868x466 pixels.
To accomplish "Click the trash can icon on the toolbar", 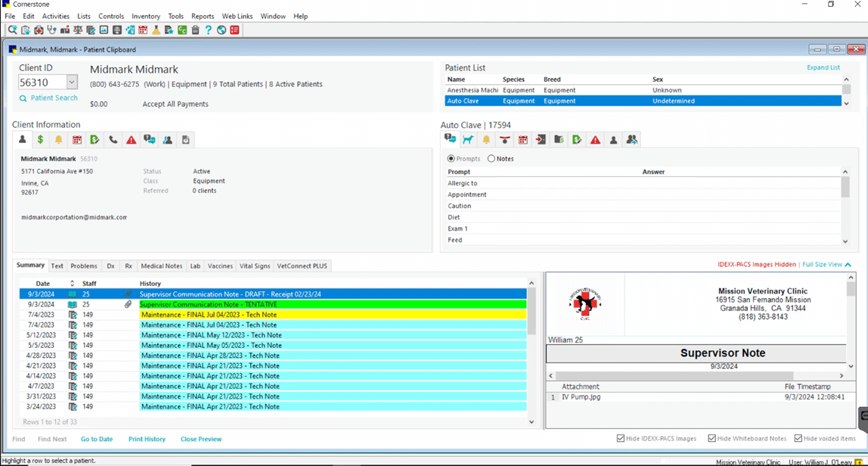I will click(x=195, y=30).
